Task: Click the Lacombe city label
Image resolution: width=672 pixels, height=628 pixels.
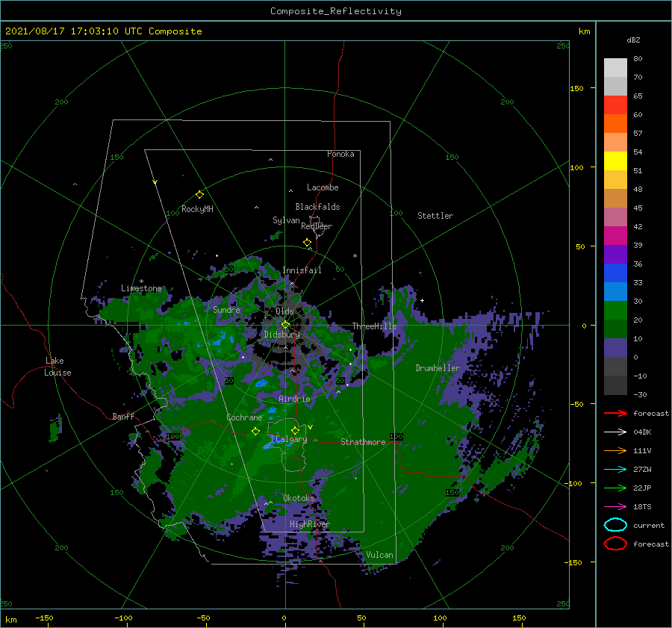Action: [323, 187]
